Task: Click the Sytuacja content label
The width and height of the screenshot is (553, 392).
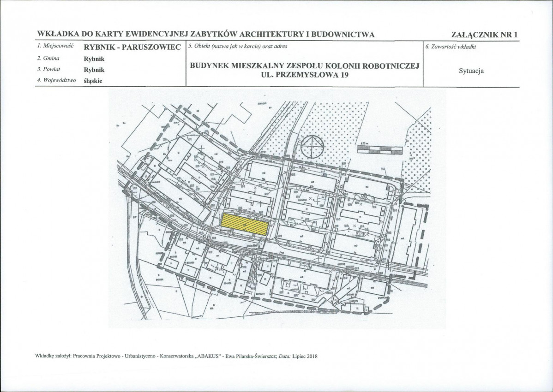Action: 471,71
